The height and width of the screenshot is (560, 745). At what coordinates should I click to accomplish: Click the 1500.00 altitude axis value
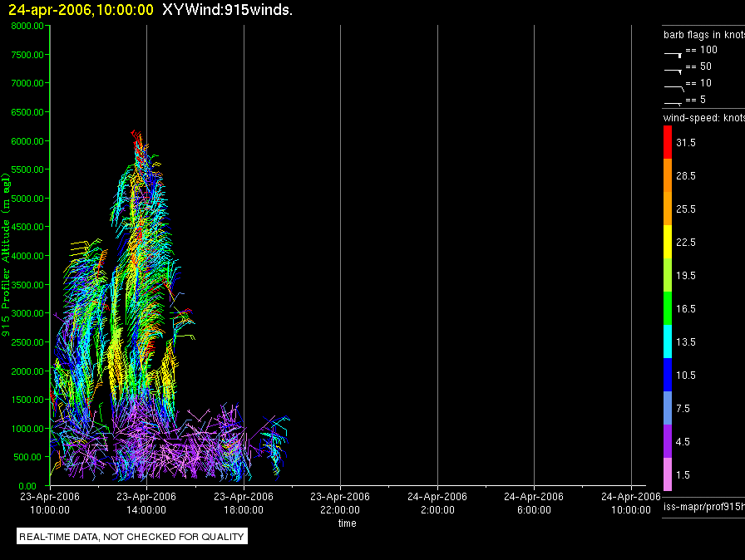(27, 400)
